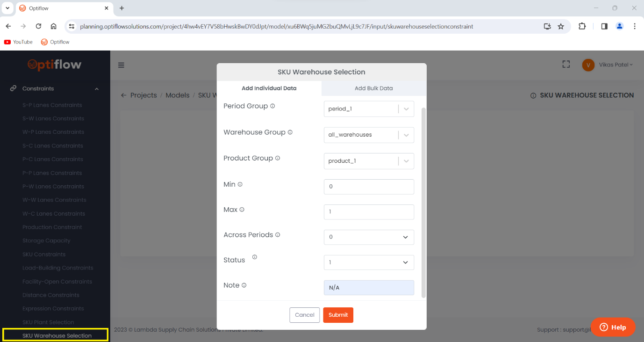
Task: Submit the SKU Warehouse Selection form
Action: click(x=338, y=315)
